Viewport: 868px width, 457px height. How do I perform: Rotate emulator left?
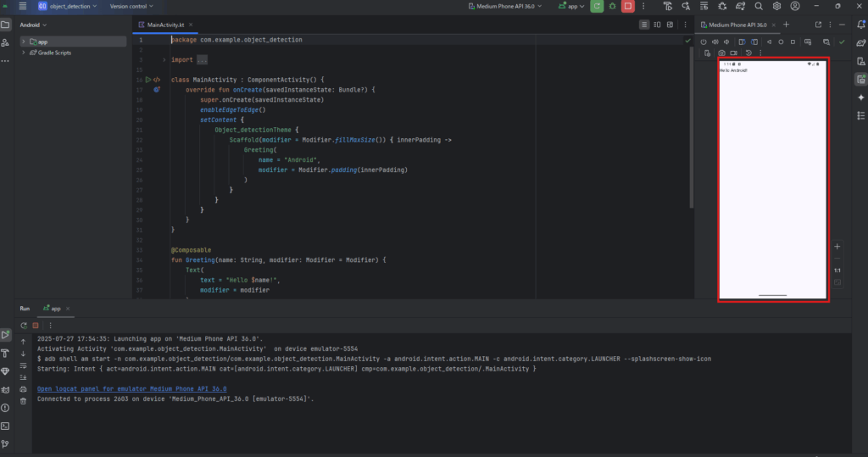742,42
